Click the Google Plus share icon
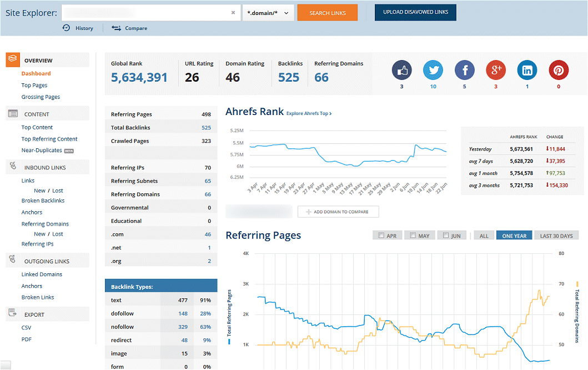Screen dimensions: 588x370 pyautogui.click(x=496, y=70)
